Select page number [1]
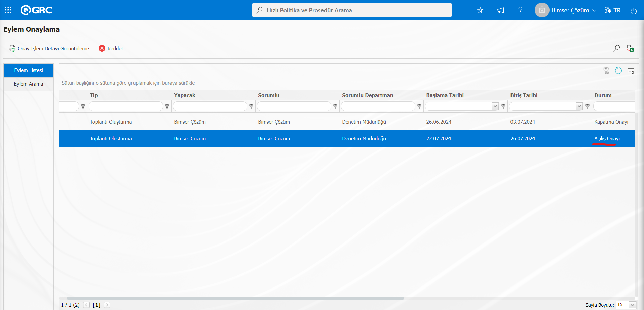 [97, 305]
